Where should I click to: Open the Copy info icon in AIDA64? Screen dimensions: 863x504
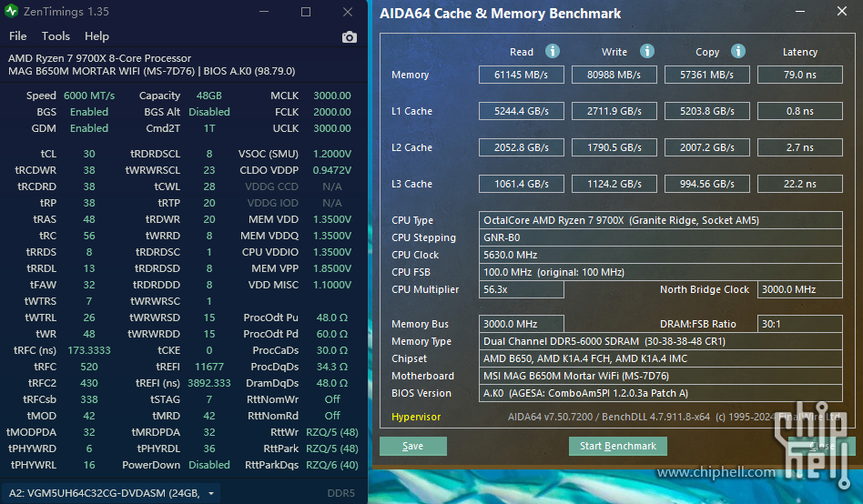point(738,51)
